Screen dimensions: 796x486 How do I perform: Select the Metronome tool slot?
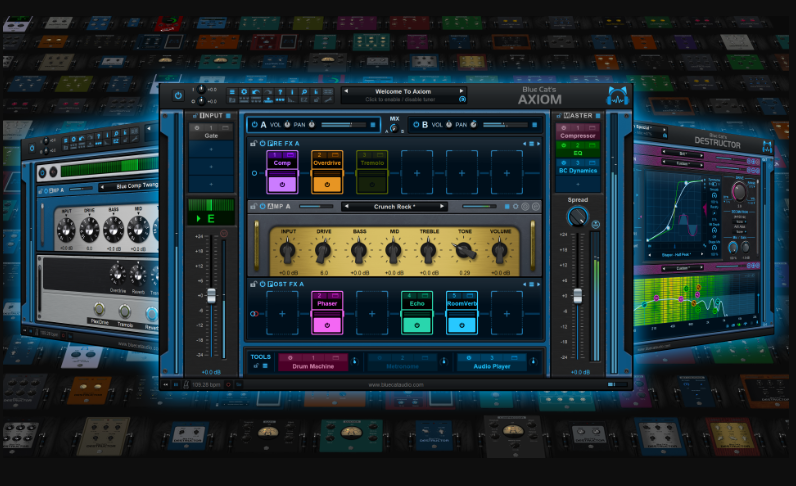[403, 362]
